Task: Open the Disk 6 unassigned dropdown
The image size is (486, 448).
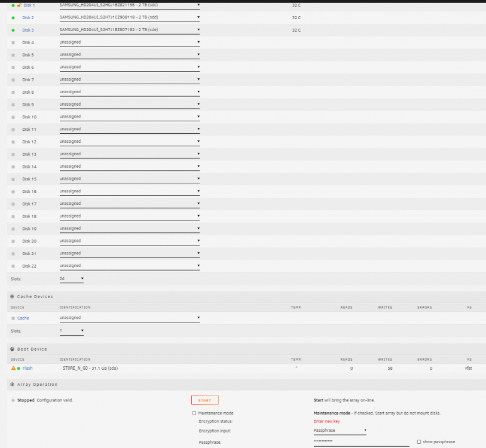Action: [130, 67]
